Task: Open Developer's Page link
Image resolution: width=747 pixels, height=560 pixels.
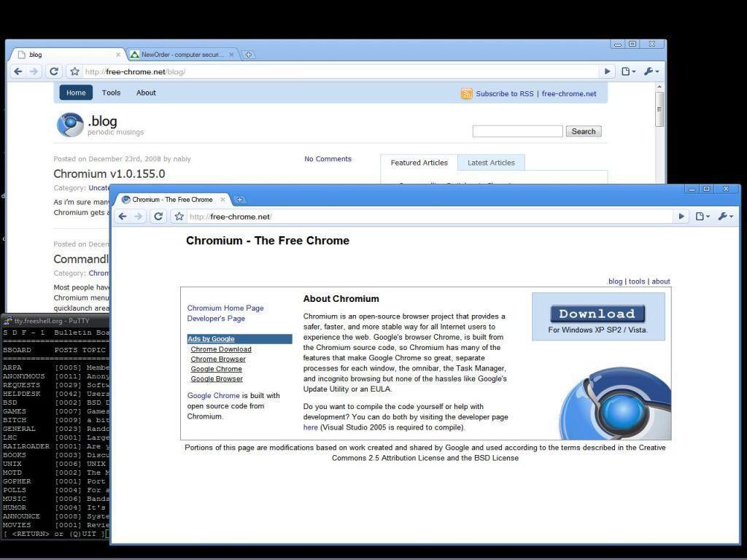Action: click(216, 319)
